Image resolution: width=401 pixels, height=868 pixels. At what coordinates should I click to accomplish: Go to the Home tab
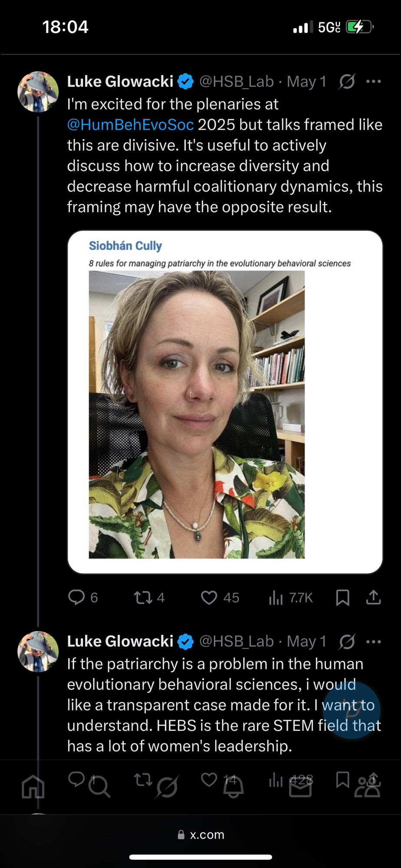click(33, 786)
